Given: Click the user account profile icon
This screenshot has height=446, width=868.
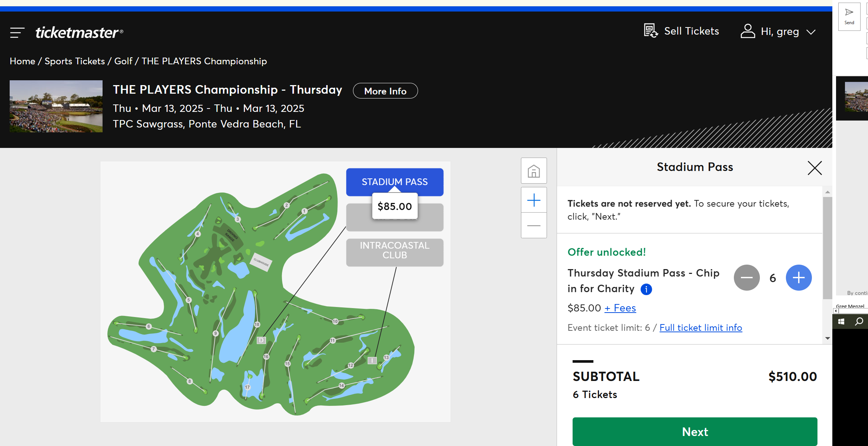Looking at the screenshot, I should pos(748,31).
